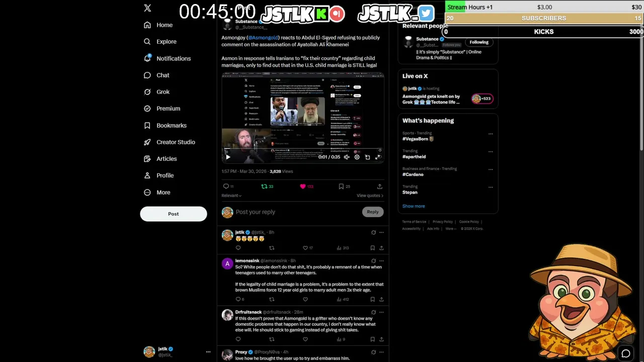The image size is (644, 362).
Task: Open more options on jstlk reply
Action: click(x=381, y=232)
